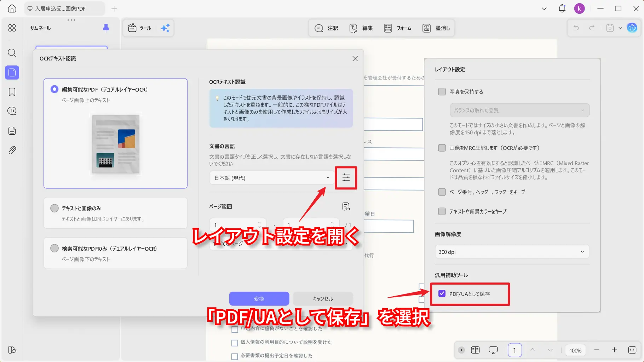
Task: Open 300 dpi resolution dropdown
Action: (512, 252)
